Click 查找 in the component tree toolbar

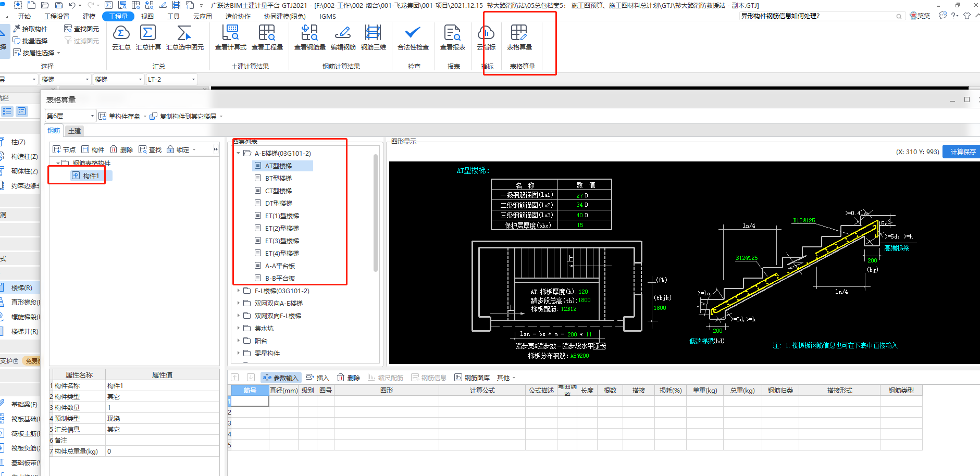tap(150, 149)
